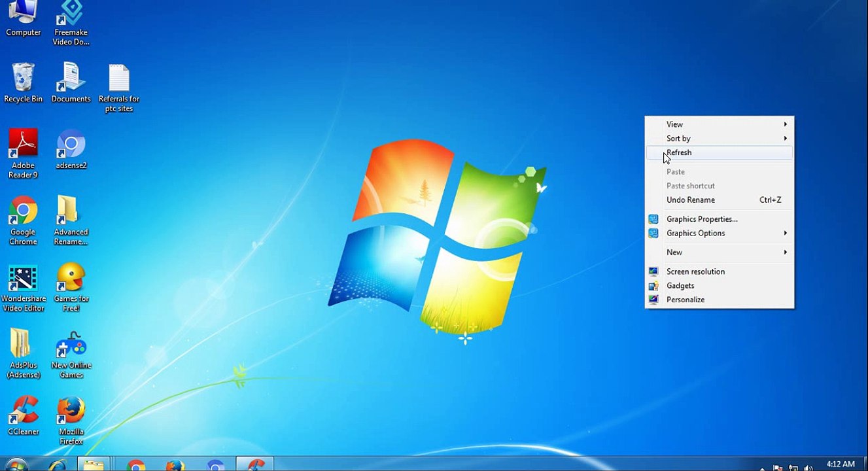
Task: Open Windows Explorer from the taskbar
Action: click(94, 464)
